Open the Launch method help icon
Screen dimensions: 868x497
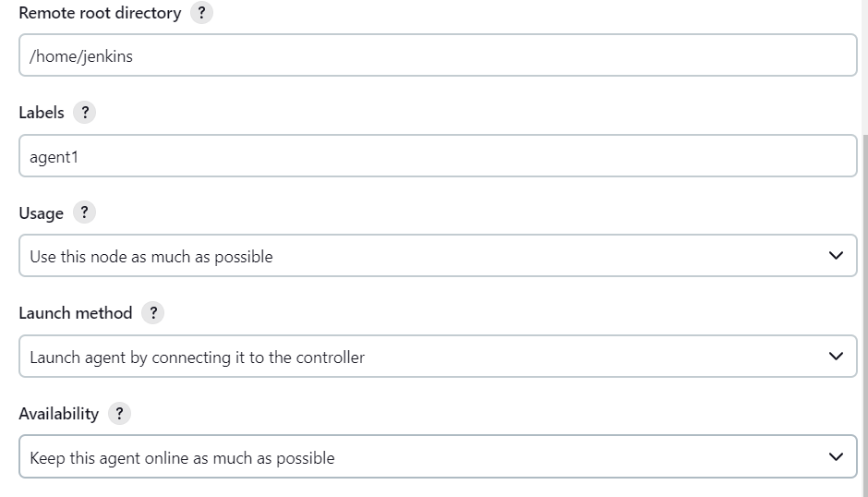point(153,313)
